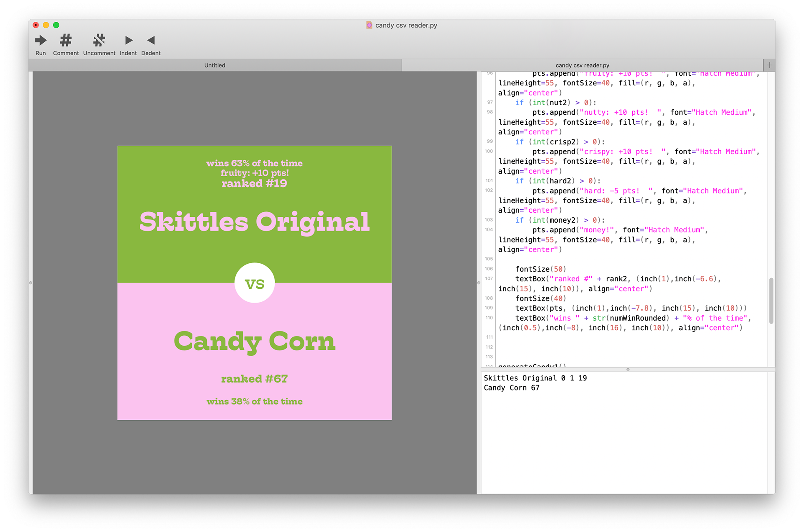The height and width of the screenshot is (532, 804).
Task: Place cursor on the fontSize(50) code line
Action: [x=541, y=269]
